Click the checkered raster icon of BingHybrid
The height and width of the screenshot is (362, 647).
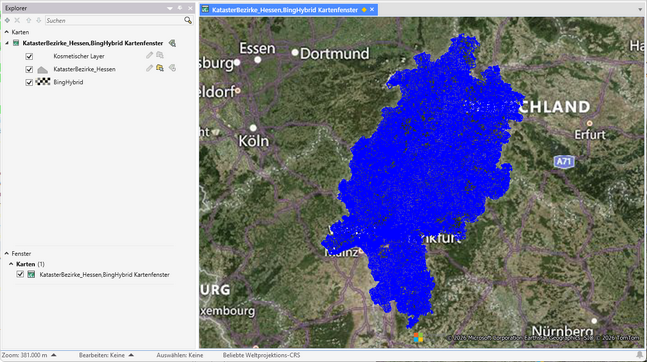click(x=43, y=82)
